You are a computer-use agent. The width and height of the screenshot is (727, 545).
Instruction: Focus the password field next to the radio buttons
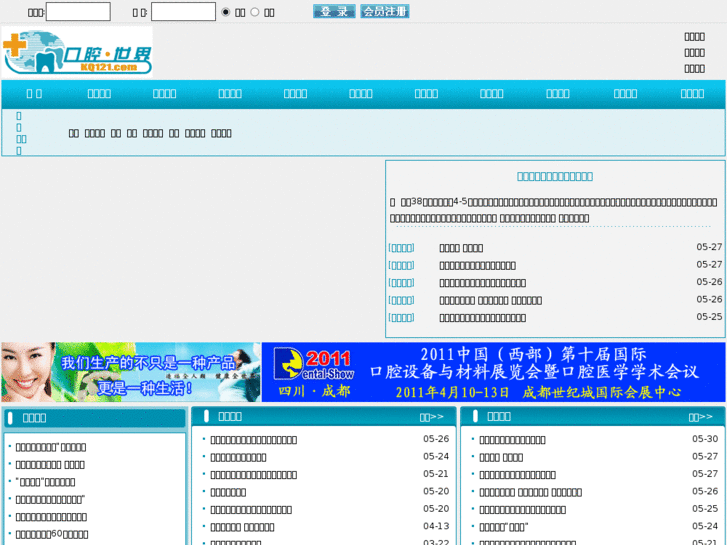point(183,12)
